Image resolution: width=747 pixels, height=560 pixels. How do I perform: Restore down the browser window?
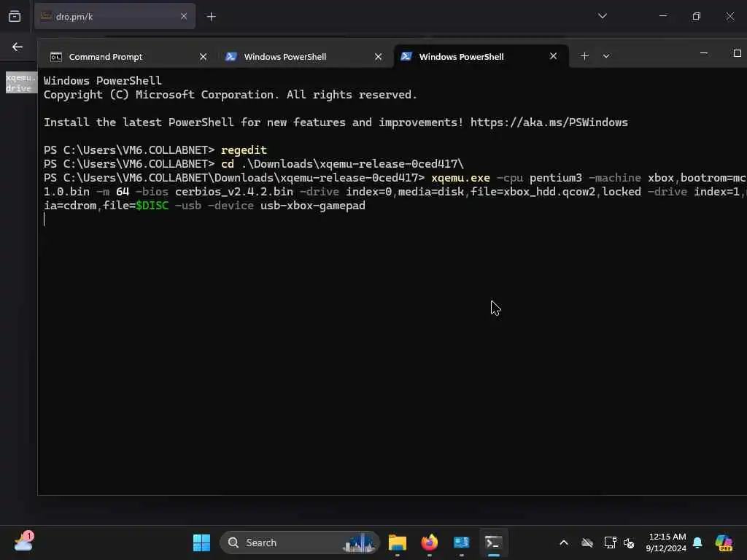pos(697,16)
